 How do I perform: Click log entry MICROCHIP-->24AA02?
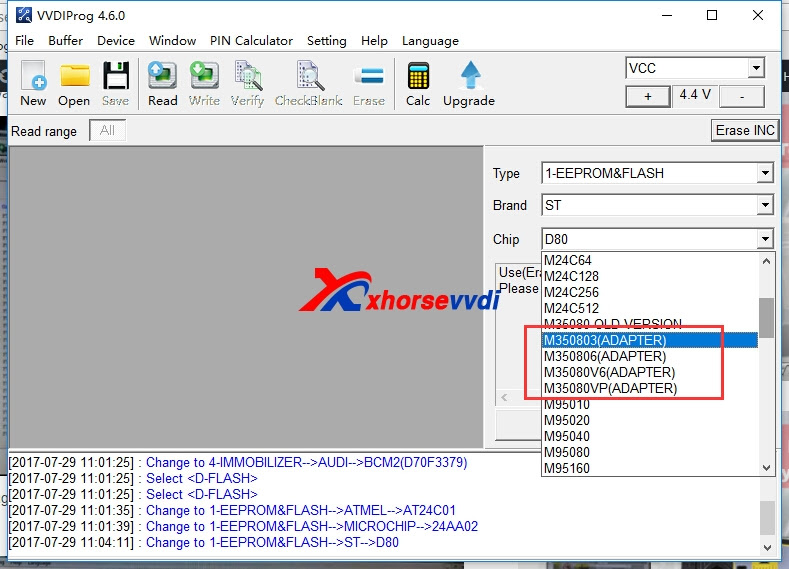(311, 526)
